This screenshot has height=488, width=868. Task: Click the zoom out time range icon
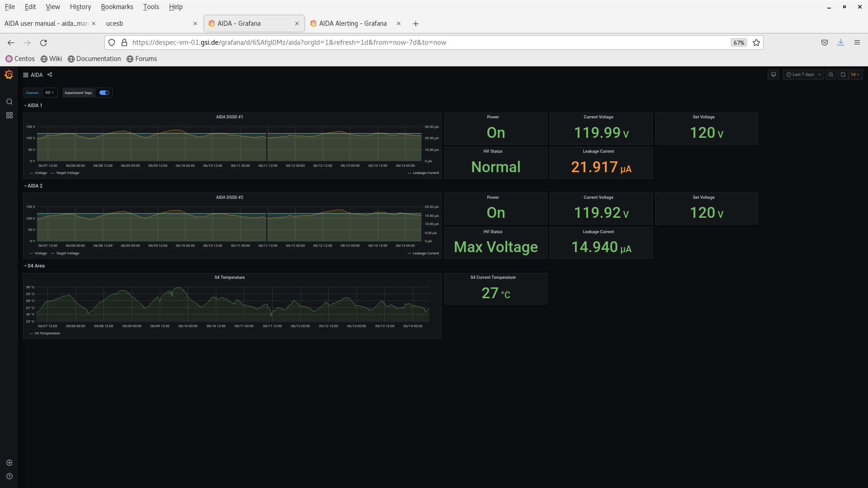click(831, 75)
